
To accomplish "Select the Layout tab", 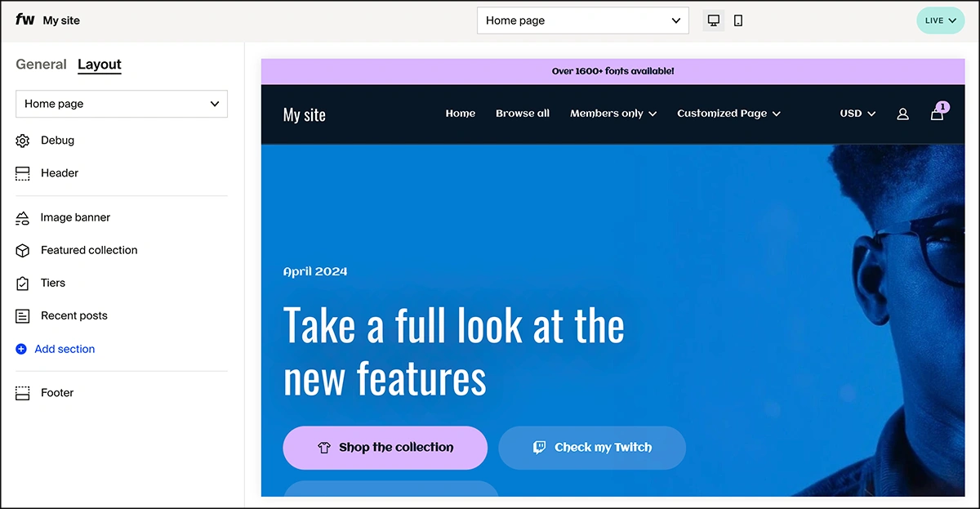I will (x=100, y=65).
